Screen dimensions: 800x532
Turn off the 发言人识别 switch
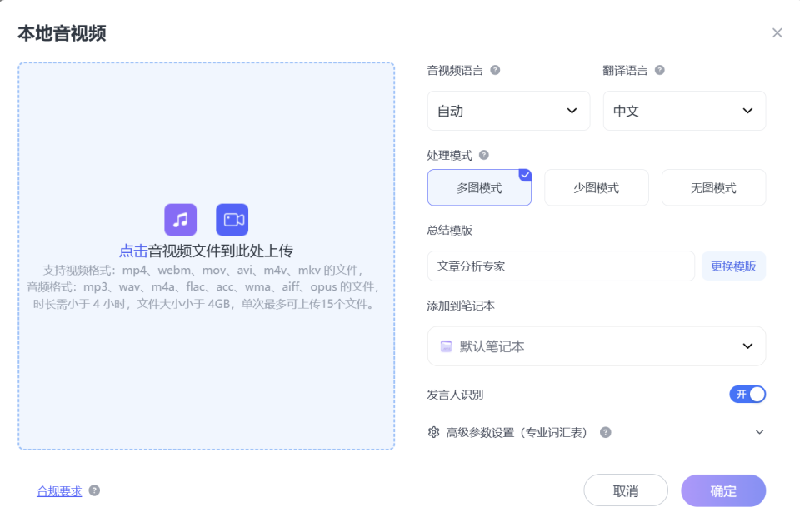coord(747,394)
